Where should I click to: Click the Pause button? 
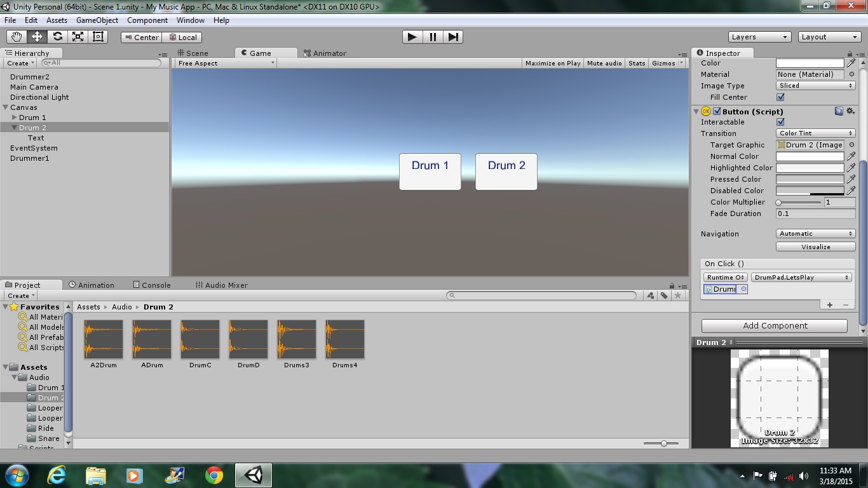(433, 37)
